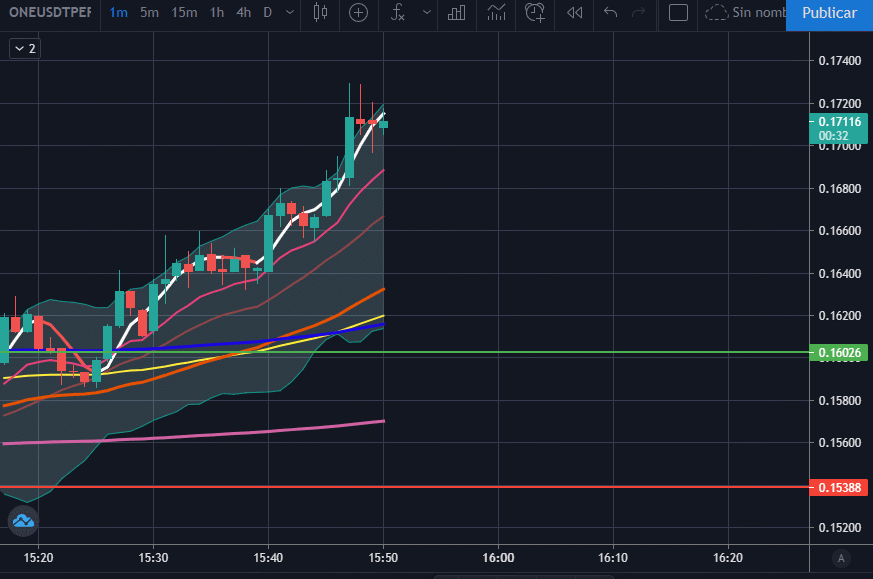Open the ONEUSDTPERP symbol search
Screen dimensions: 873x579
50,12
